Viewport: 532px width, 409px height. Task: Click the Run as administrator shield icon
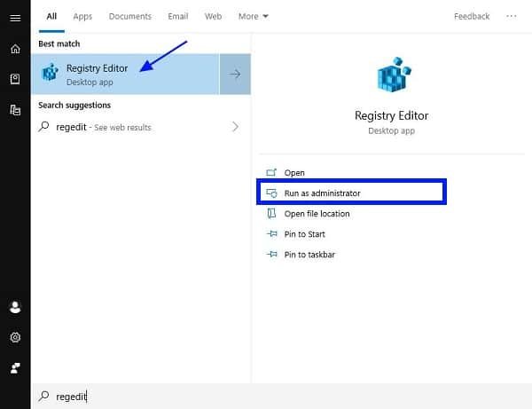point(271,193)
